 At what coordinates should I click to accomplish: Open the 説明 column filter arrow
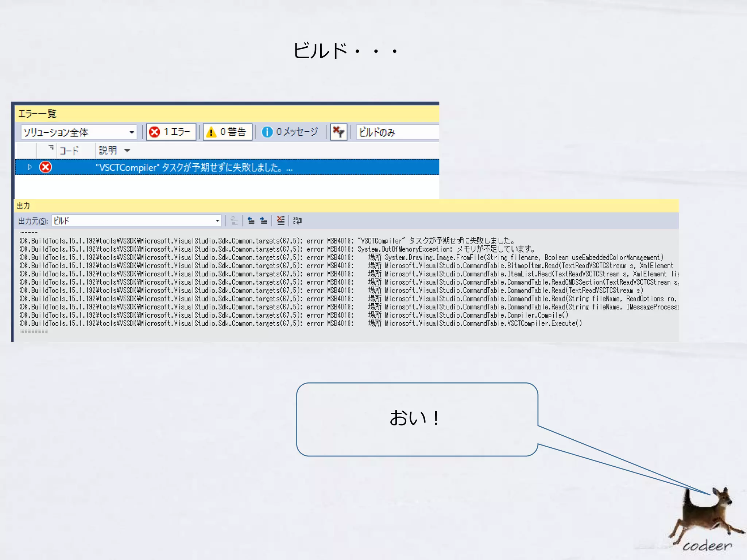tap(127, 151)
